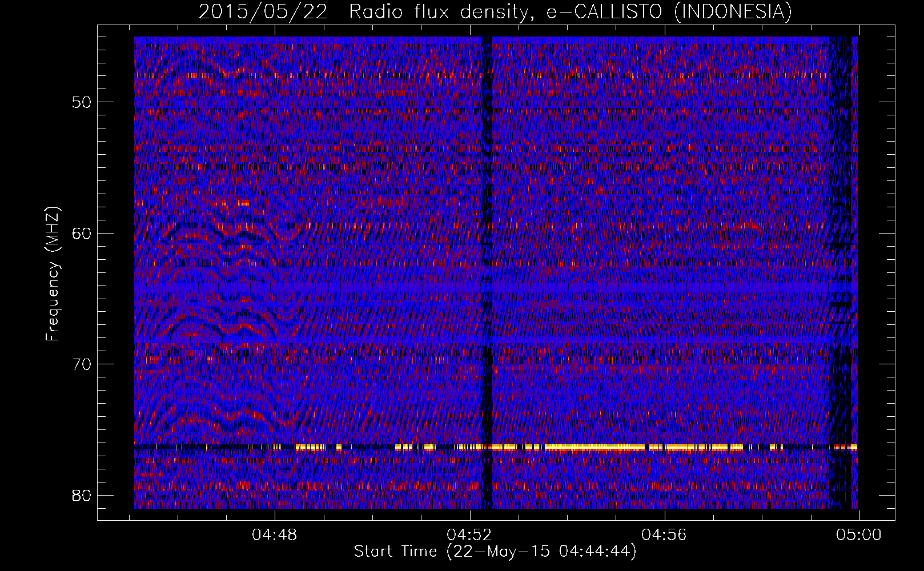This screenshot has width=924, height=571.
Task: Click the 60 frequency tick label
Action: [x=82, y=233]
